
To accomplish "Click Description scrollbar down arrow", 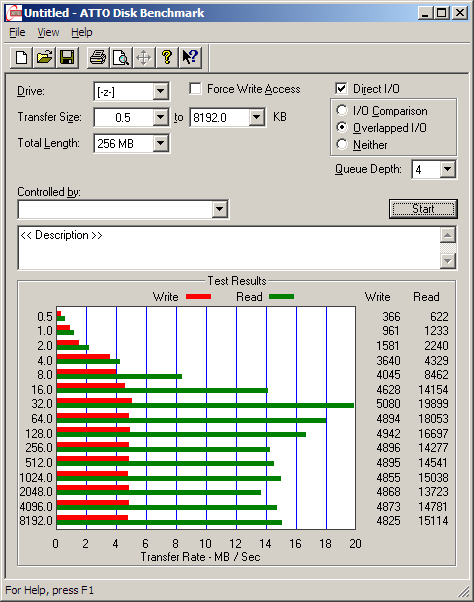I will click(x=448, y=261).
